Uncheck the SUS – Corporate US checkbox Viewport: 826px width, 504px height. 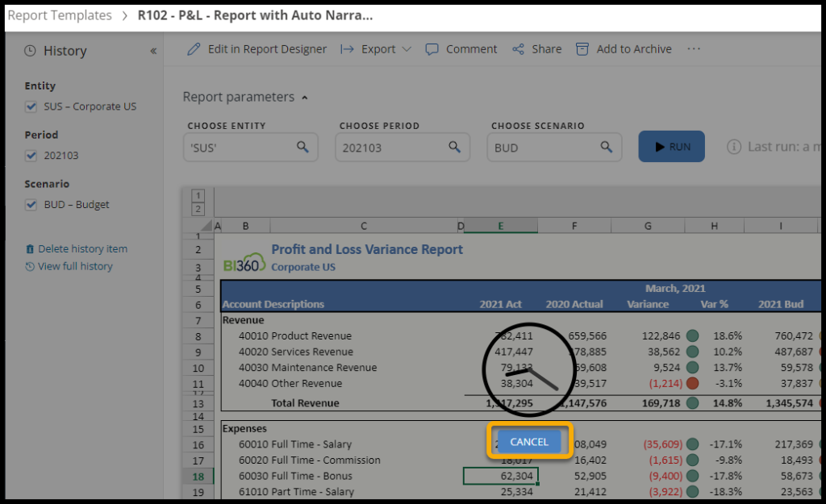click(31, 106)
